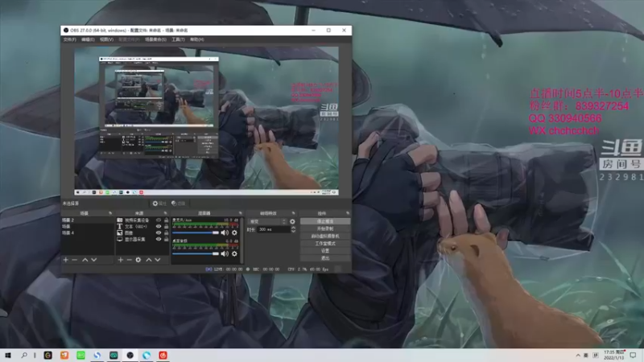Open the 麦克风/Aux audio settings gear
This screenshot has width=644, height=362.
[x=234, y=232]
